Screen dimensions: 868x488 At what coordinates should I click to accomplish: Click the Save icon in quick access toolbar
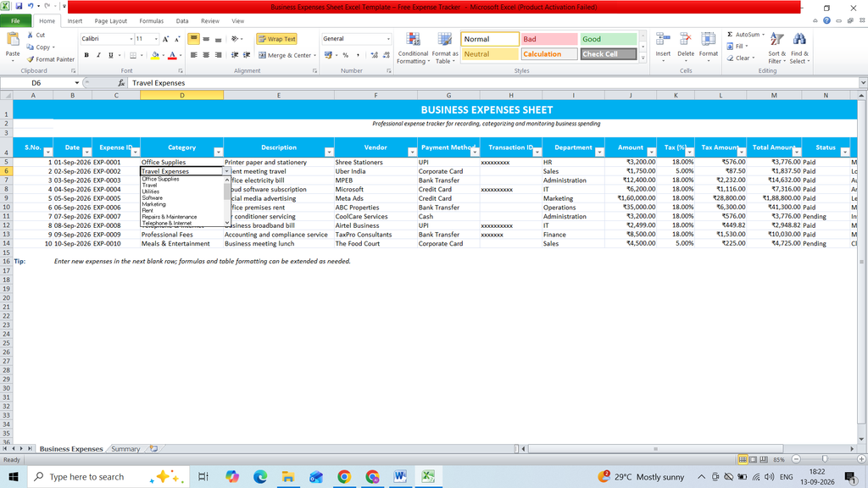pyautogui.click(x=19, y=7)
